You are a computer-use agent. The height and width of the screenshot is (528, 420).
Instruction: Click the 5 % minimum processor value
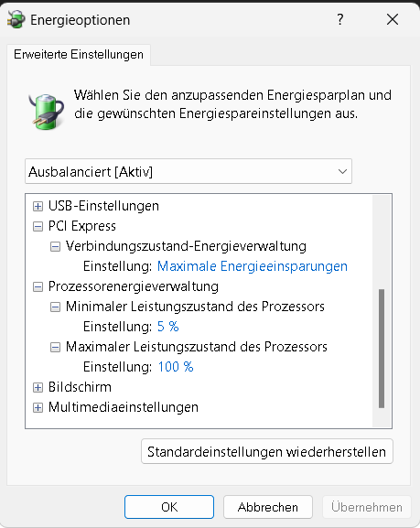click(x=168, y=327)
